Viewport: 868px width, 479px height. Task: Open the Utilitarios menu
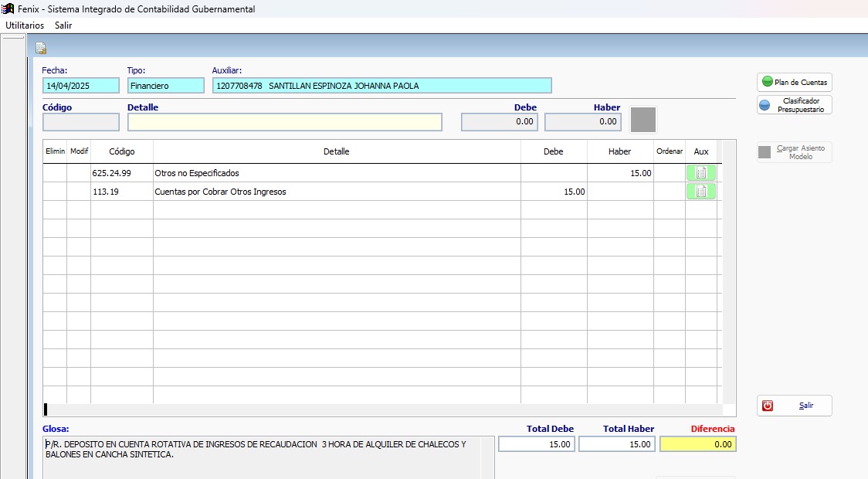click(25, 25)
